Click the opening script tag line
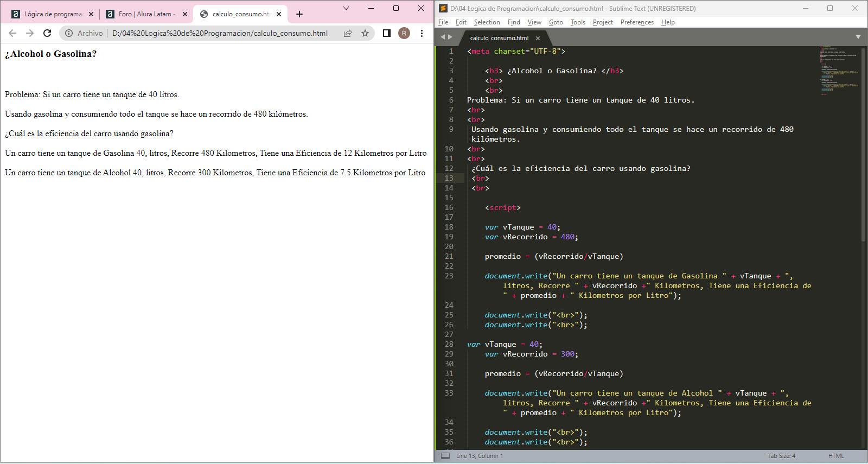This screenshot has width=868, height=464. click(x=502, y=207)
